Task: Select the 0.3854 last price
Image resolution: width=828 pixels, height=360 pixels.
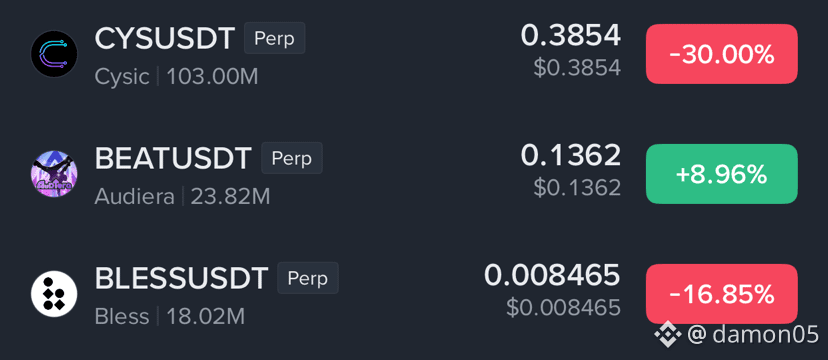Action: [x=571, y=36]
